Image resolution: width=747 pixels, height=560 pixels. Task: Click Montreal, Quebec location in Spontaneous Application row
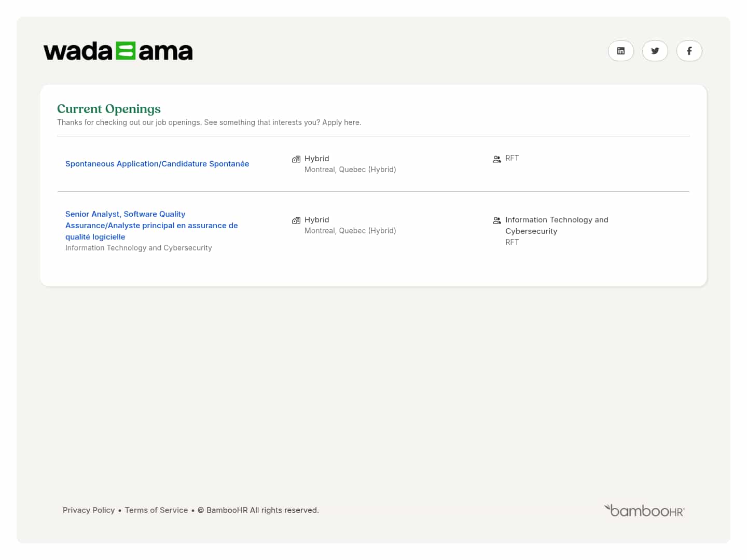coord(350,170)
